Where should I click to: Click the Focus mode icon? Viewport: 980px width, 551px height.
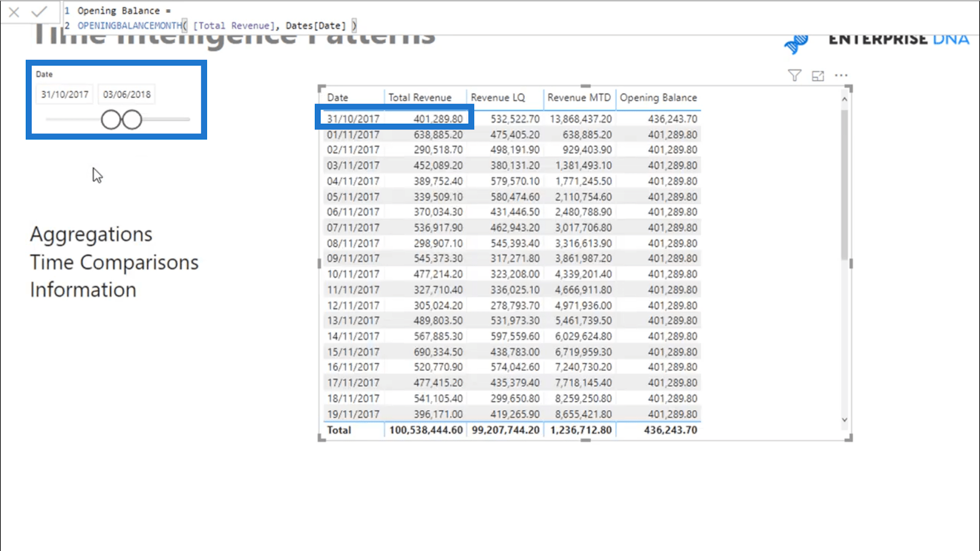click(818, 76)
